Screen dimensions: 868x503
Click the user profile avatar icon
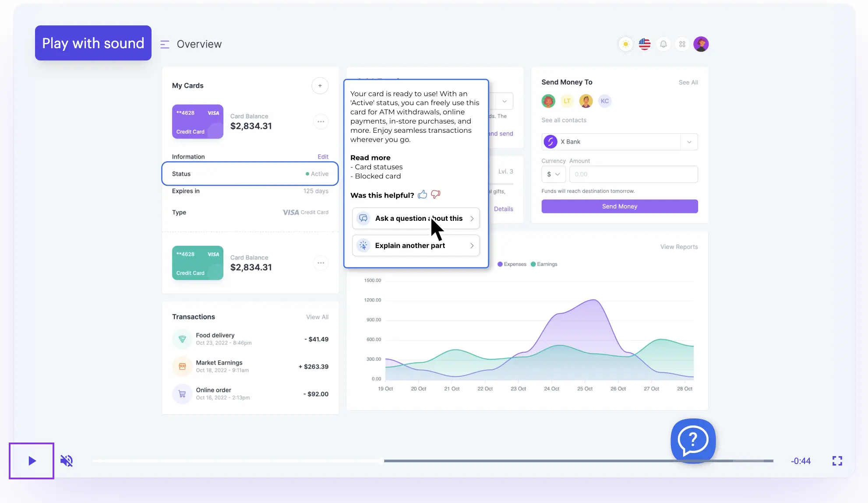coord(701,44)
